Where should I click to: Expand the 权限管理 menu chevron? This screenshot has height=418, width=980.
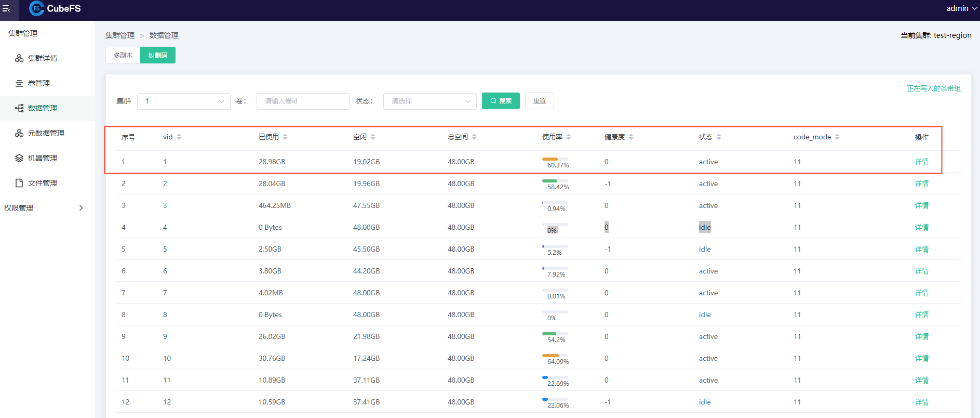pyautogui.click(x=81, y=208)
